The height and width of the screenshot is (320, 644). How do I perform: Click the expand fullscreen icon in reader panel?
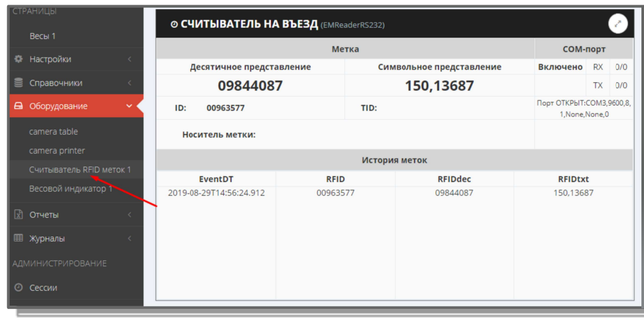617,24
